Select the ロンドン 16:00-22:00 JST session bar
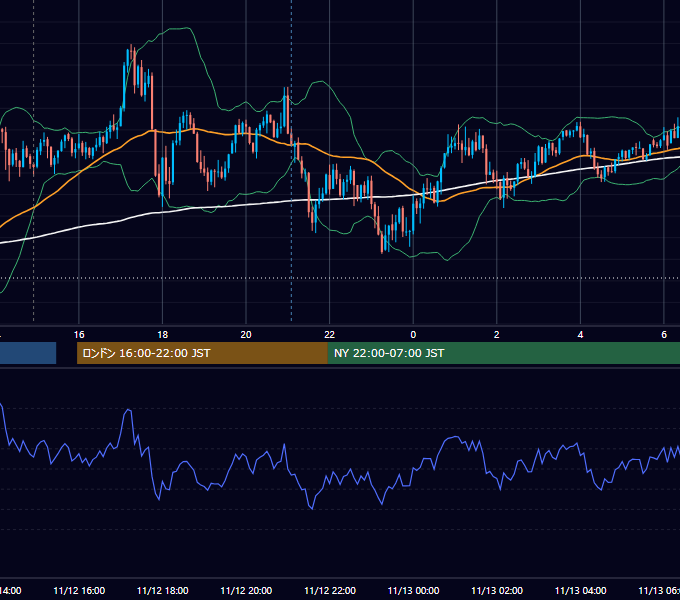The height and width of the screenshot is (600, 680). click(202, 353)
